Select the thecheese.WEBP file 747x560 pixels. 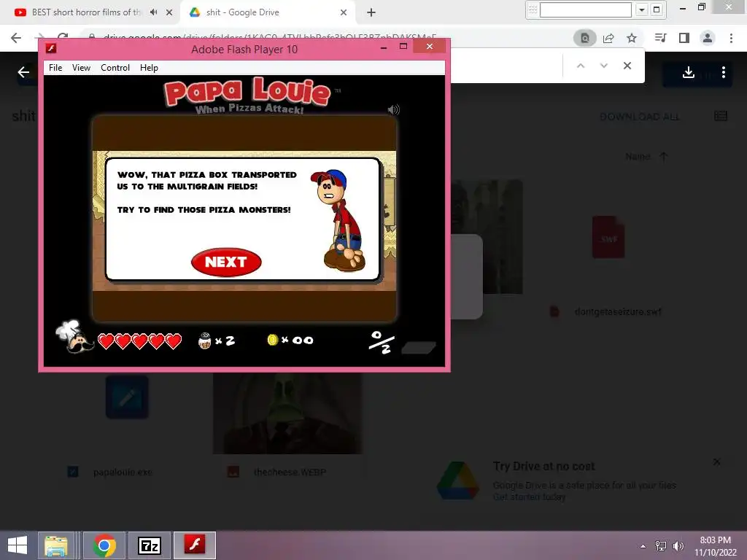[290, 472]
